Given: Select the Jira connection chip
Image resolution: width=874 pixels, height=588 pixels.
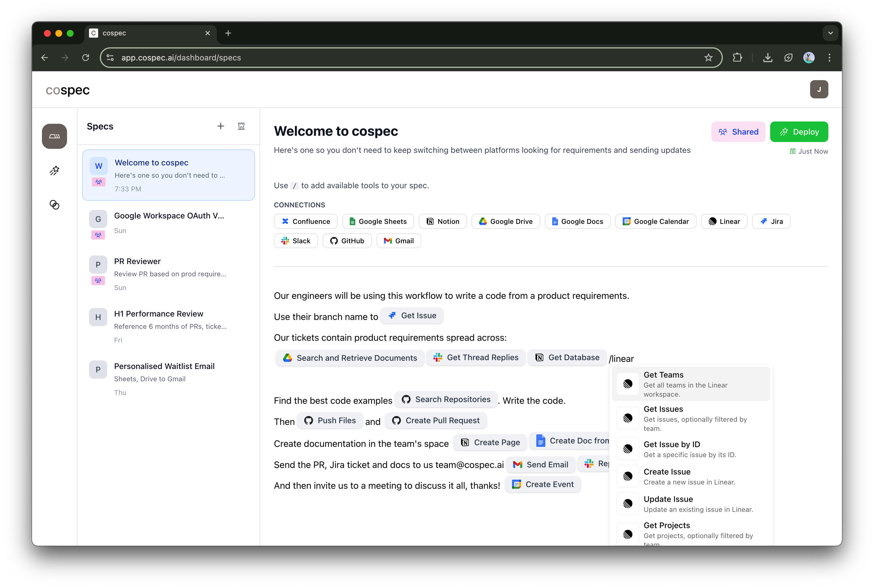Looking at the screenshot, I should point(771,221).
